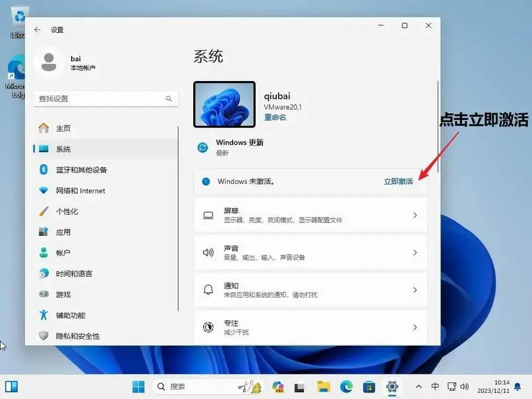Click the speaker volume icon in tray

(466, 387)
